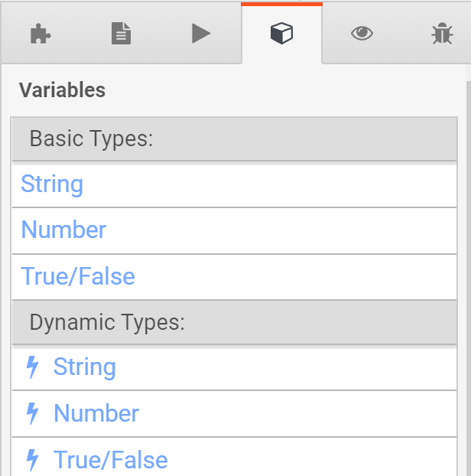
Task: Add a basic Number variable
Action: click(63, 230)
